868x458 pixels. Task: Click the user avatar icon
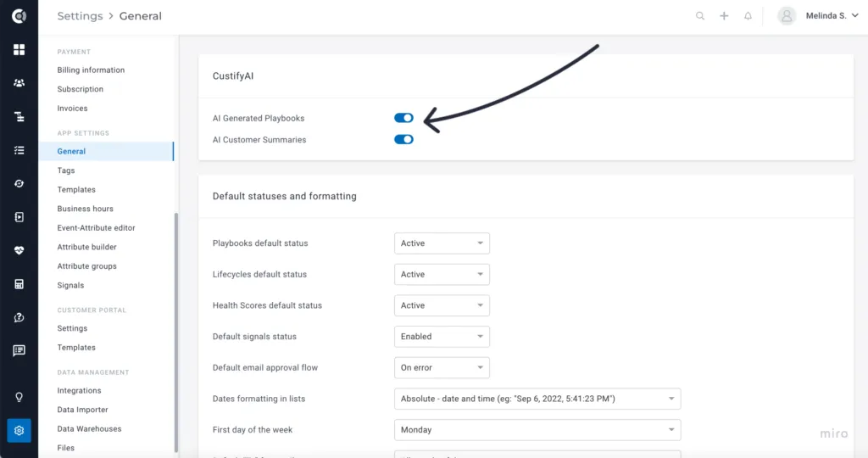[786, 16]
